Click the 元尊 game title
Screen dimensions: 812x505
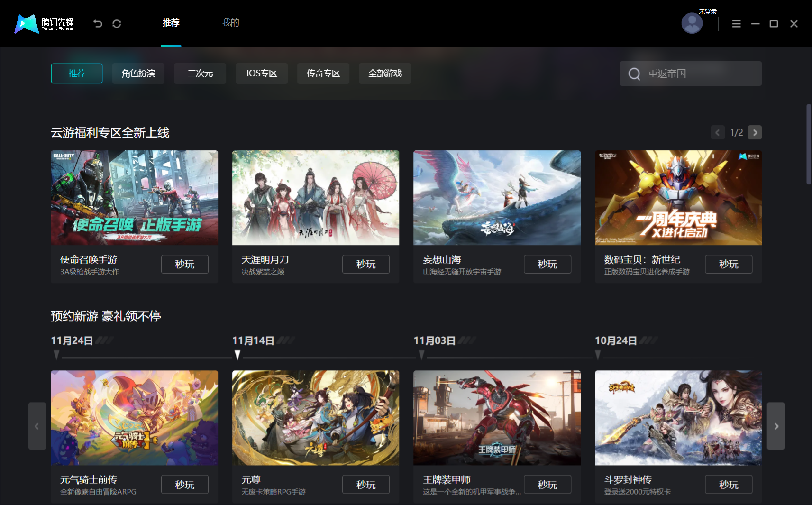[x=251, y=480]
